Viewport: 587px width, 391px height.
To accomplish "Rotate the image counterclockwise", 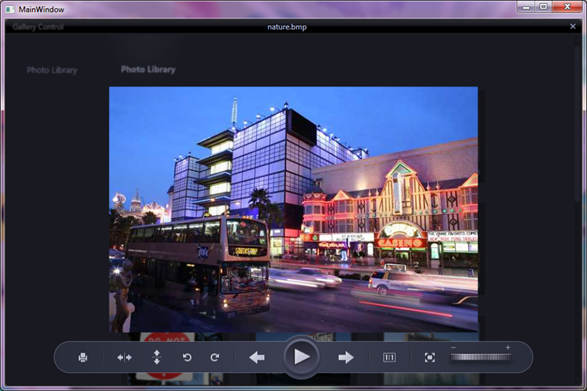I will (x=187, y=357).
